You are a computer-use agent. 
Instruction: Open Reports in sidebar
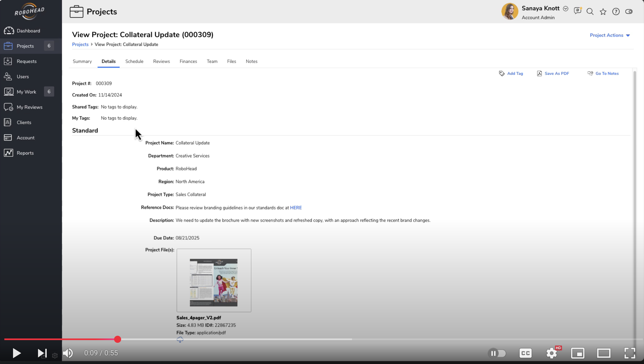25,153
